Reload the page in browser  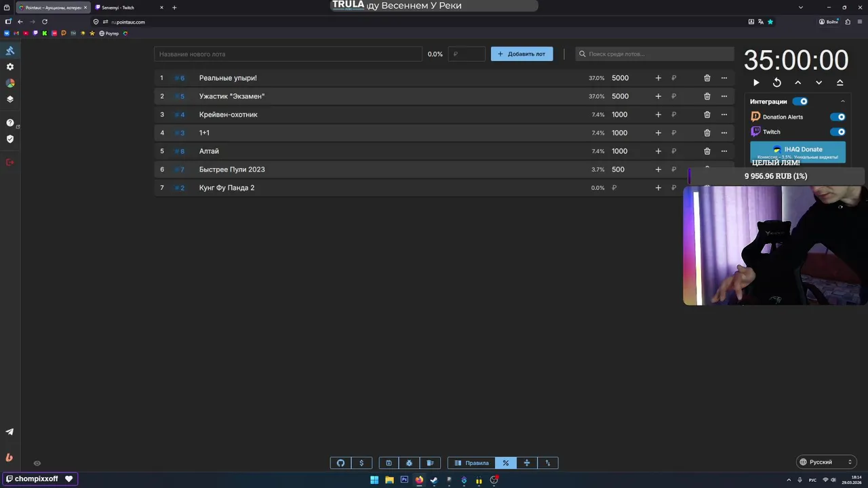[45, 22]
